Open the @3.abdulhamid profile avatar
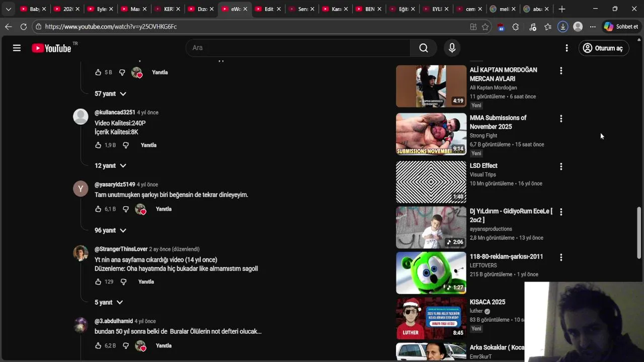This screenshot has width=644, height=362. click(80, 325)
